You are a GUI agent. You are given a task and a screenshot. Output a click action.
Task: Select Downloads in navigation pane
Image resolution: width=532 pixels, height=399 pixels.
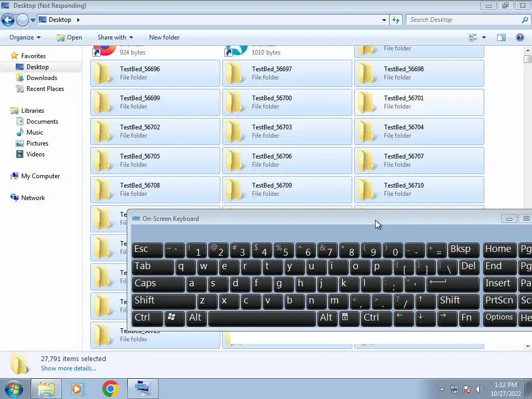click(x=42, y=78)
